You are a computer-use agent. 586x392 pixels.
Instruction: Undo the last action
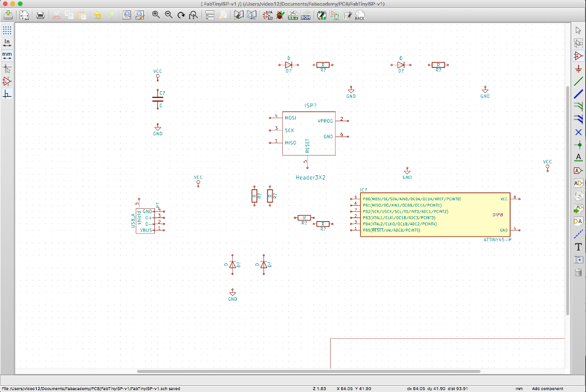[x=97, y=15]
